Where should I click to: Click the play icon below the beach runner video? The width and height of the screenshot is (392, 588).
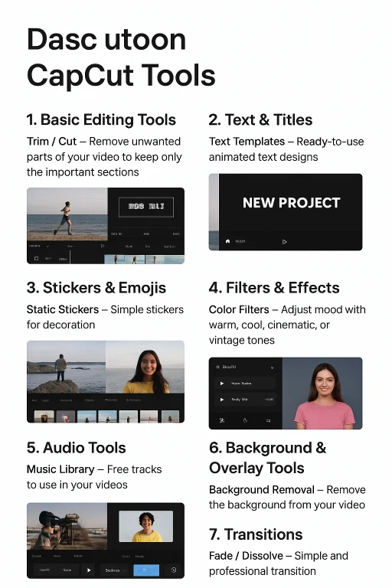tap(103, 246)
